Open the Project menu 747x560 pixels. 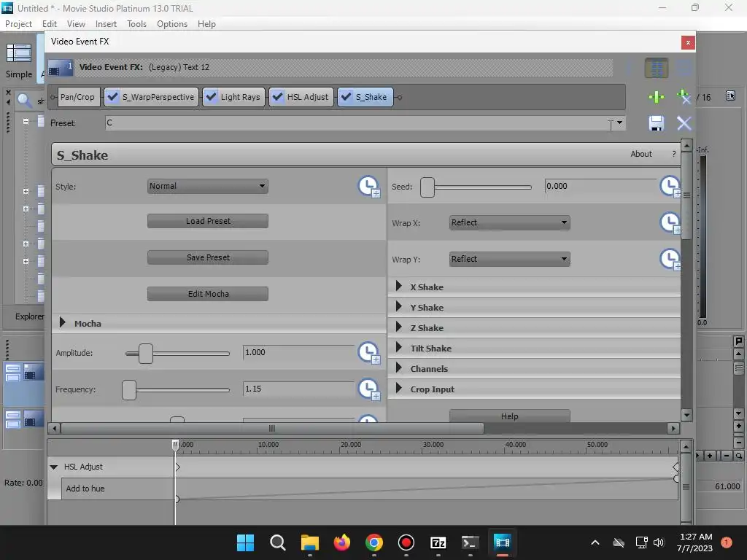click(18, 24)
